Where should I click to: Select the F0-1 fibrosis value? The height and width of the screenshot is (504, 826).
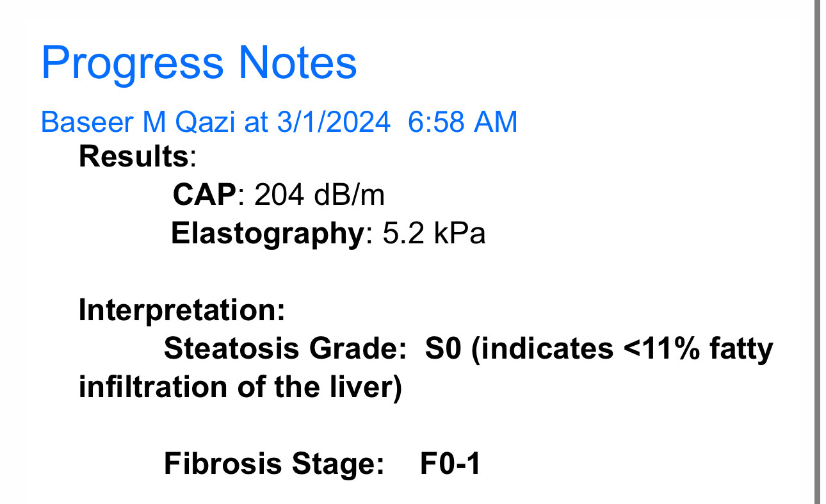[449, 464]
